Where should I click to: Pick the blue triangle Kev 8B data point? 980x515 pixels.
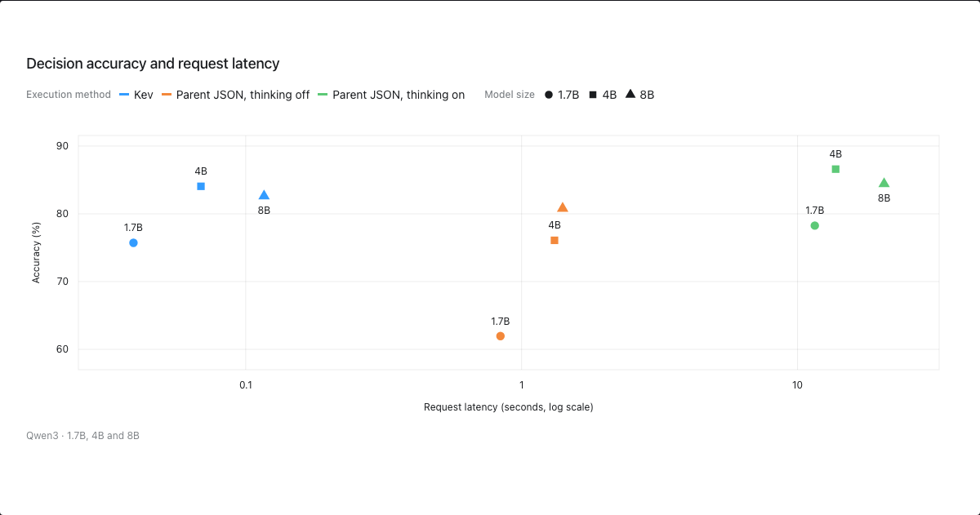[x=264, y=195]
